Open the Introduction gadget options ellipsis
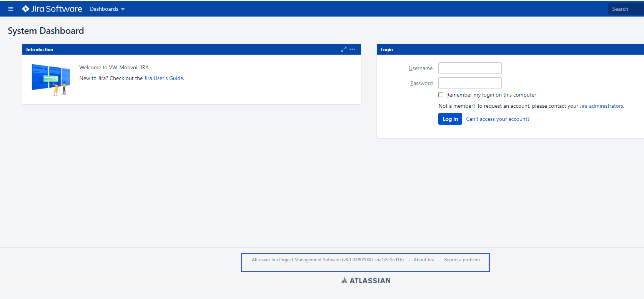The image size is (644, 299). 352,49
